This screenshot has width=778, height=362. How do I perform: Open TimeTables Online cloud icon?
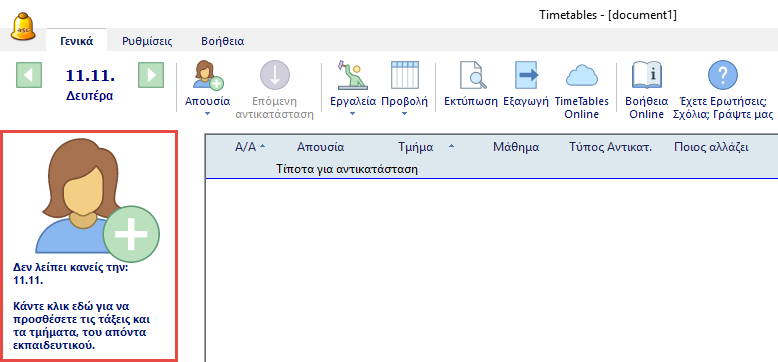coord(582,76)
